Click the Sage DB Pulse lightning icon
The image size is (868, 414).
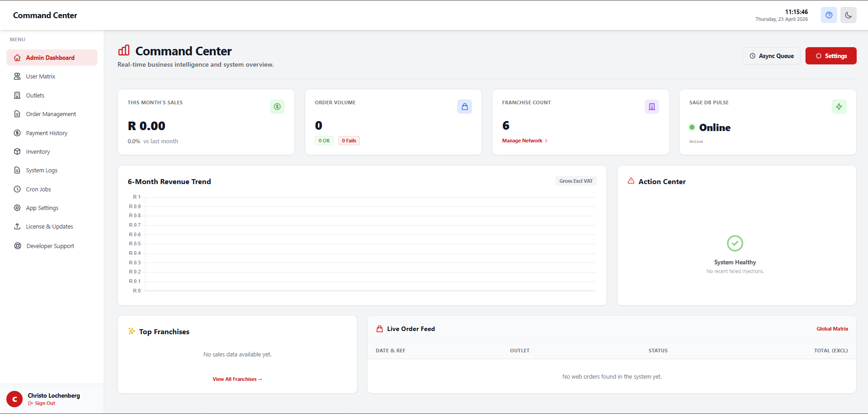coord(839,107)
